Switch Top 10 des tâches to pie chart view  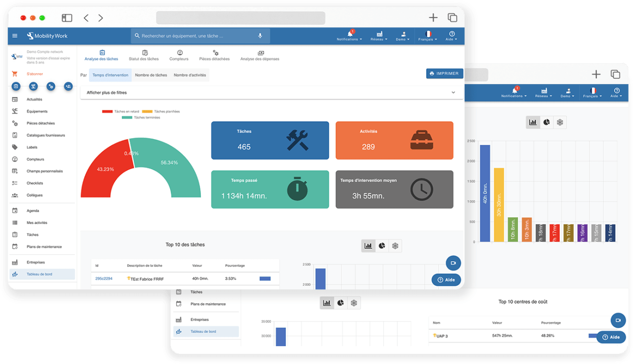coord(382,245)
